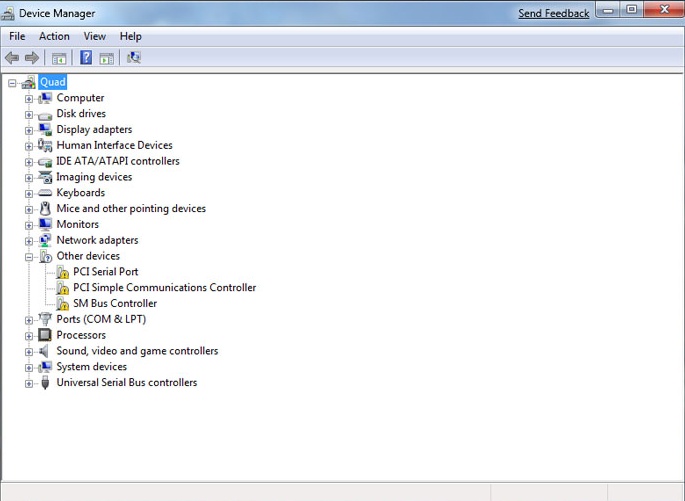
Task: Click the Sound, video and game controllers speaker icon
Action: point(44,351)
